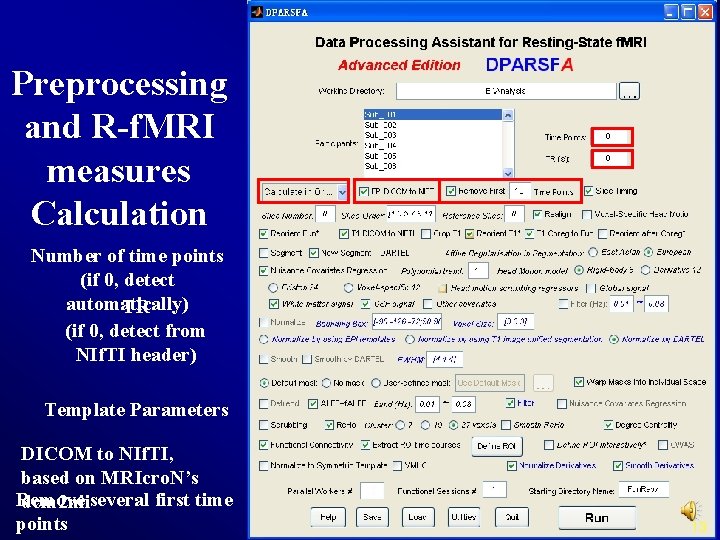Toggle the T1 Coreg to Fun checkbox

(x=530, y=234)
